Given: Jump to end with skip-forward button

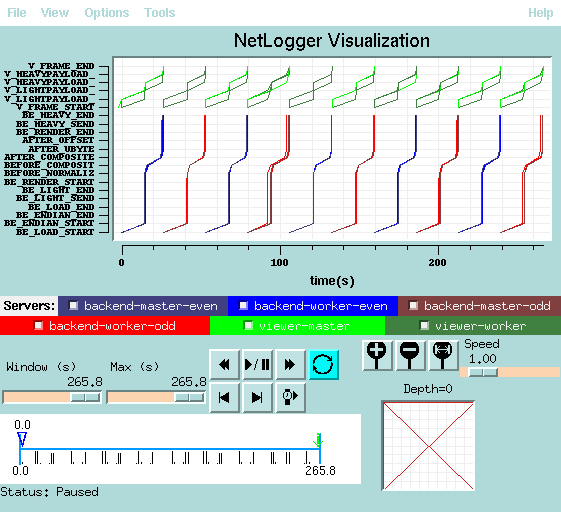Looking at the screenshot, I should [257, 398].
